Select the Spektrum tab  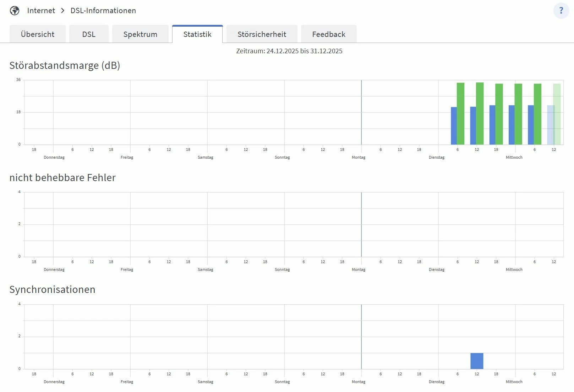[x=140, y=34]
